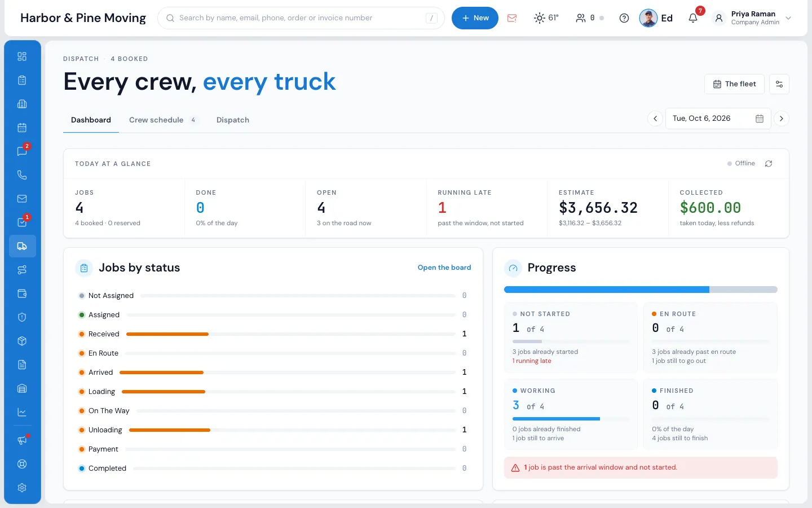Click the past arrival window alert message

point(641,467)
